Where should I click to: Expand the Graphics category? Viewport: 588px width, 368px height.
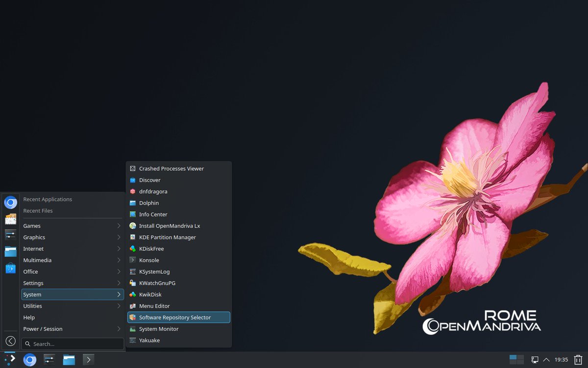click(72, 237)
